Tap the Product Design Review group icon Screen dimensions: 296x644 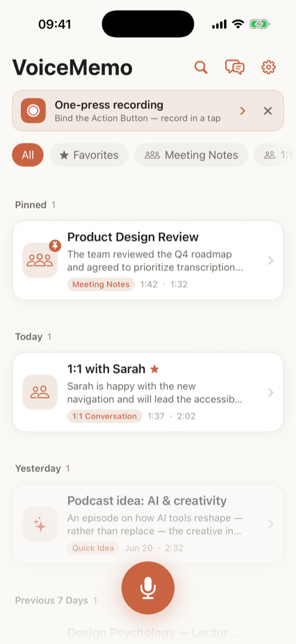tap(39, 261)
